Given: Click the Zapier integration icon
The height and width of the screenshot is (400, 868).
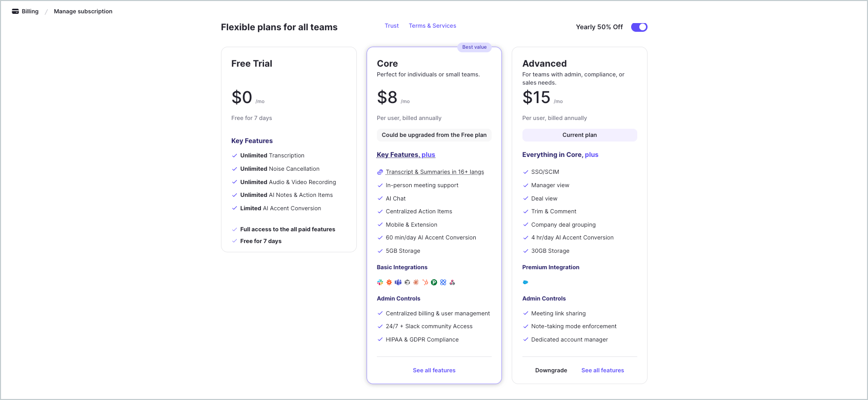Looking at the screenshot, I should (389, 282).
